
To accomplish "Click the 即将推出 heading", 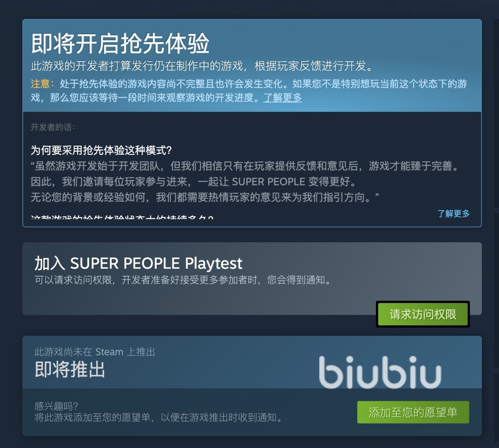I will click(70, 370).
